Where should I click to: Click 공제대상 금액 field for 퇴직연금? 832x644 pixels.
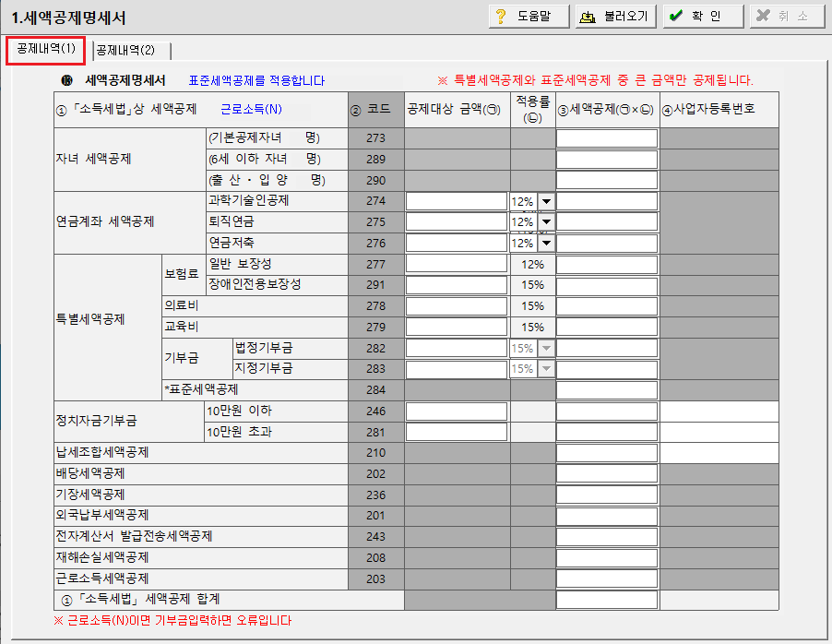pyautogui.click(x=457, y=222)
